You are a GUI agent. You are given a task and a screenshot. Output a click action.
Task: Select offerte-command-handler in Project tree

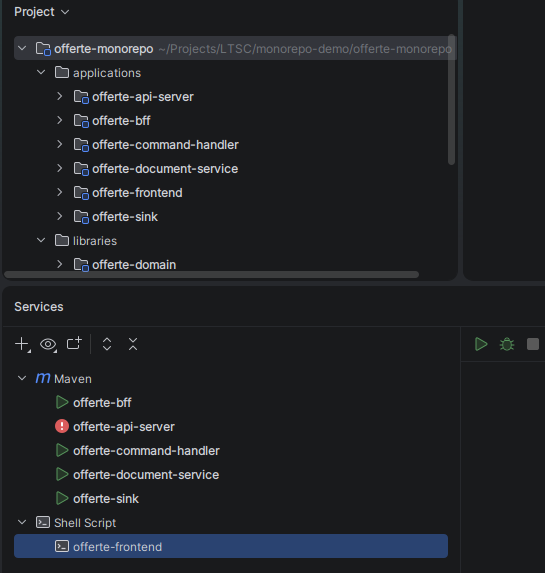click(x=165, y=145)
